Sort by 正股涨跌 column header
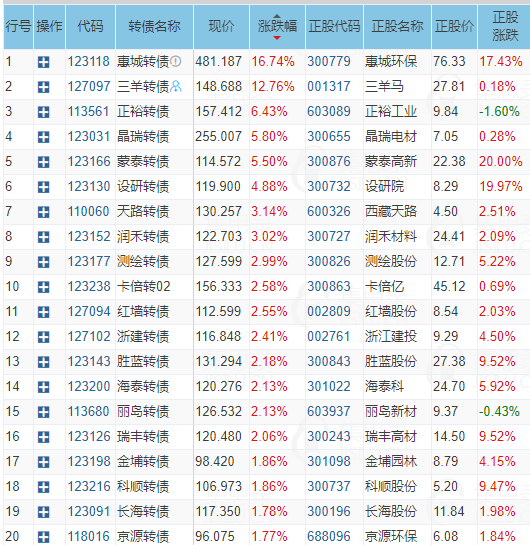Viewport: 530px width, 545px height. 505,27
